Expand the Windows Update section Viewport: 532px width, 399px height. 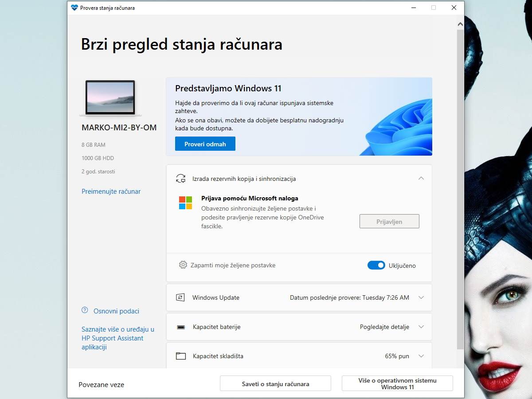pos(421,297)
